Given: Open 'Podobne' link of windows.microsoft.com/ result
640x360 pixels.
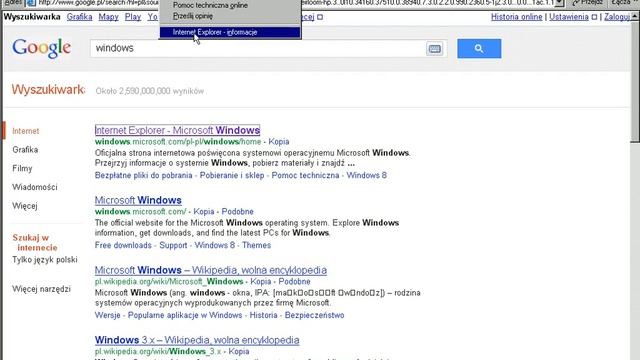Looking at the screenshot, I should pyautogui.click(x=238, y=211).
